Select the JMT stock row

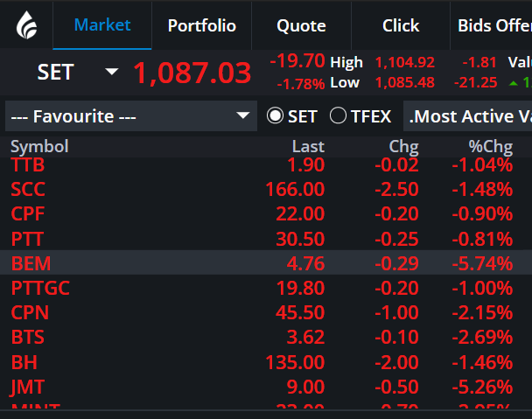coord(266,387)
